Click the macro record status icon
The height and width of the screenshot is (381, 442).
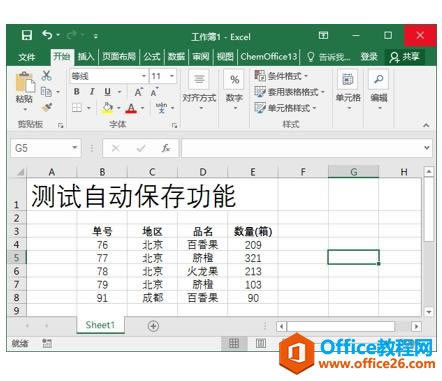(47, 343)
